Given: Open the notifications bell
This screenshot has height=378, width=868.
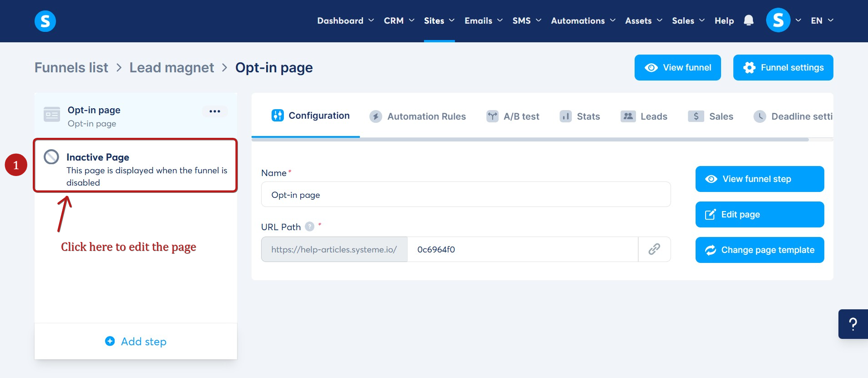Looking at the screenshot, I should [x=748, y=20].
